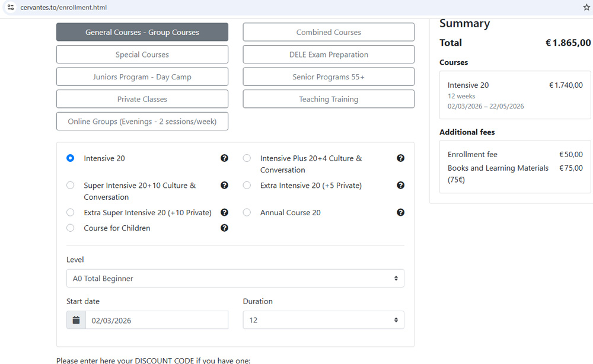Switch to Special Courses category
Viewport: 593px width, 364px height.
(x=142, y=55)
